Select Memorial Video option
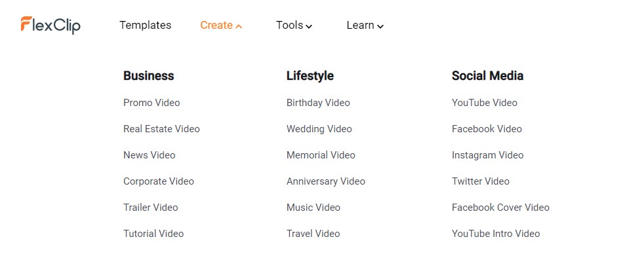Screen dimensions: 644x273 (x=321, y=155)
